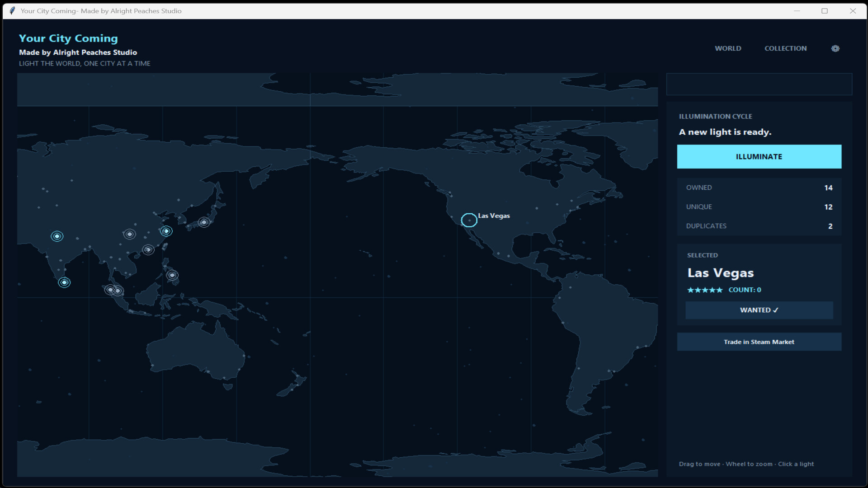Open settings via the gear icon
Viewport: 868px width, 488px height.
coord(835,48)
